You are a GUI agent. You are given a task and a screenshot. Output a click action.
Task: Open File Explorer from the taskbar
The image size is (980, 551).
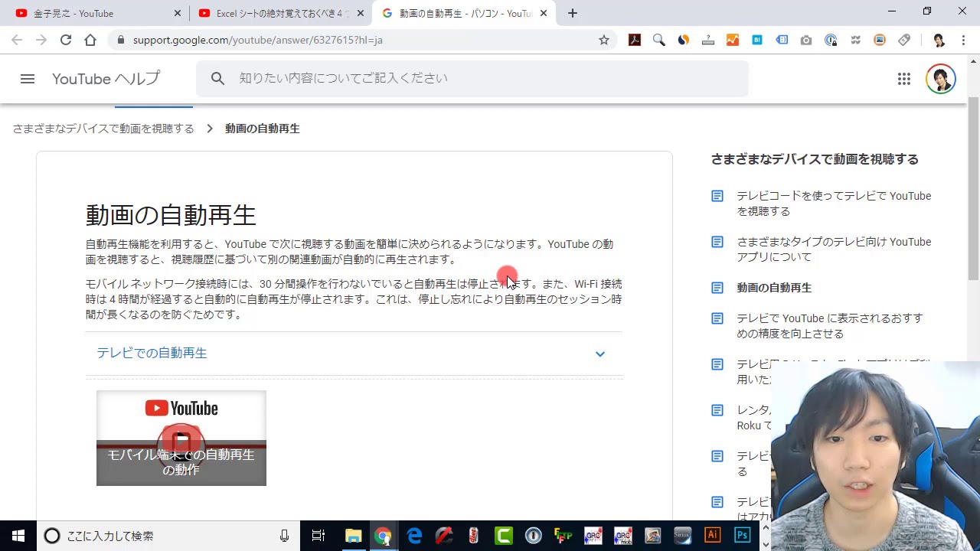click(x=353, y=536)
